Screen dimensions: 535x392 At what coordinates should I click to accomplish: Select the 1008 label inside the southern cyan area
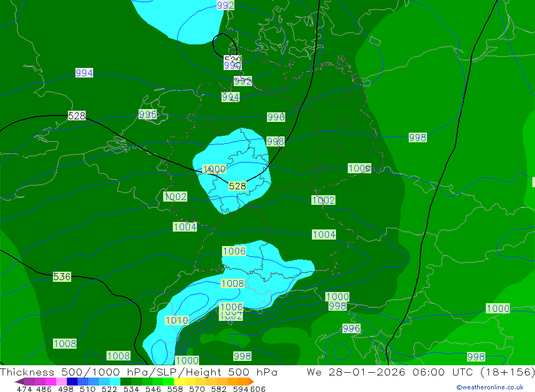[232, 284]
